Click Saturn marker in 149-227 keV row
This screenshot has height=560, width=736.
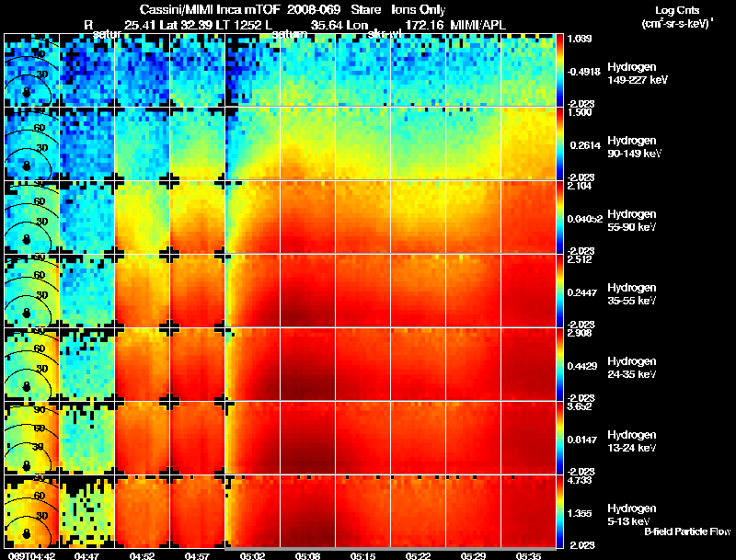click(x=27, y=92)
